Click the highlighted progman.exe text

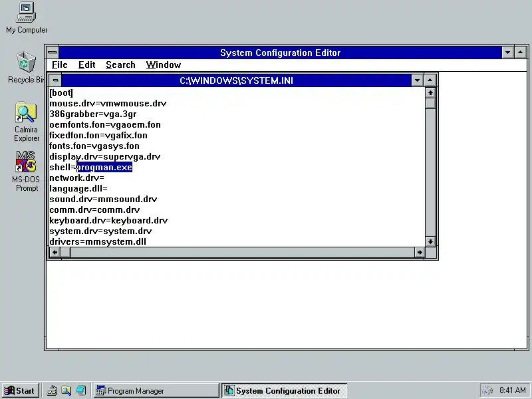click(x=104, y=168)
